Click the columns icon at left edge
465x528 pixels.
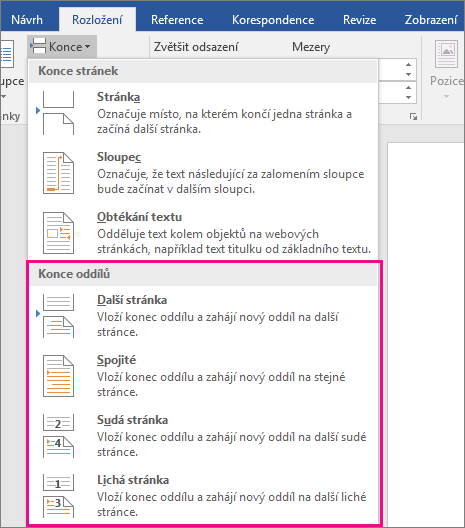click(x=7, y=54)
